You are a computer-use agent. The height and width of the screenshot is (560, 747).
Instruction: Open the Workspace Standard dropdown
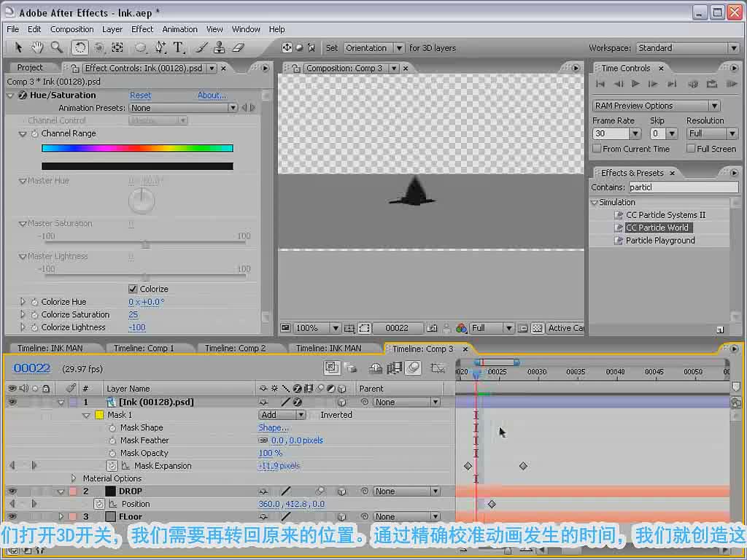click(x=687, y=48)
